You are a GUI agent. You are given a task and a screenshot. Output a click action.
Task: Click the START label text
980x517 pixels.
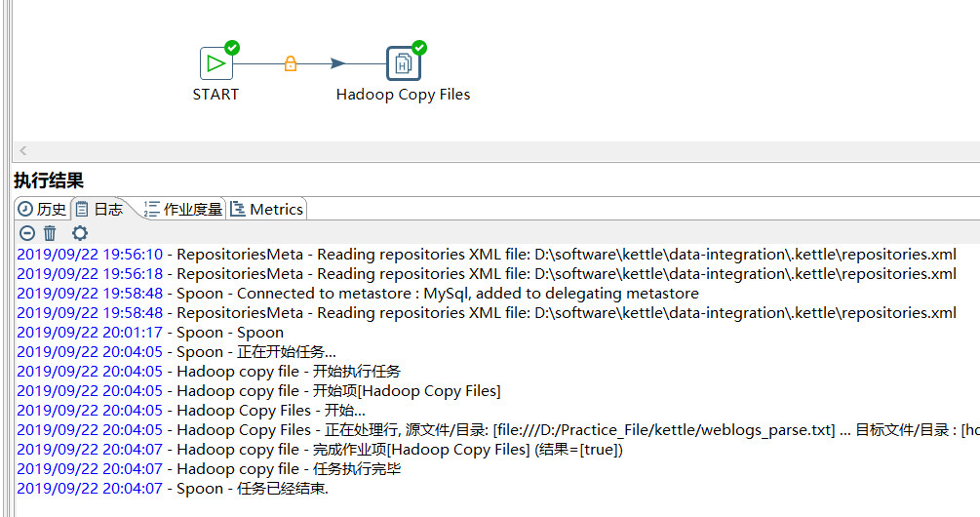(216, 95)
